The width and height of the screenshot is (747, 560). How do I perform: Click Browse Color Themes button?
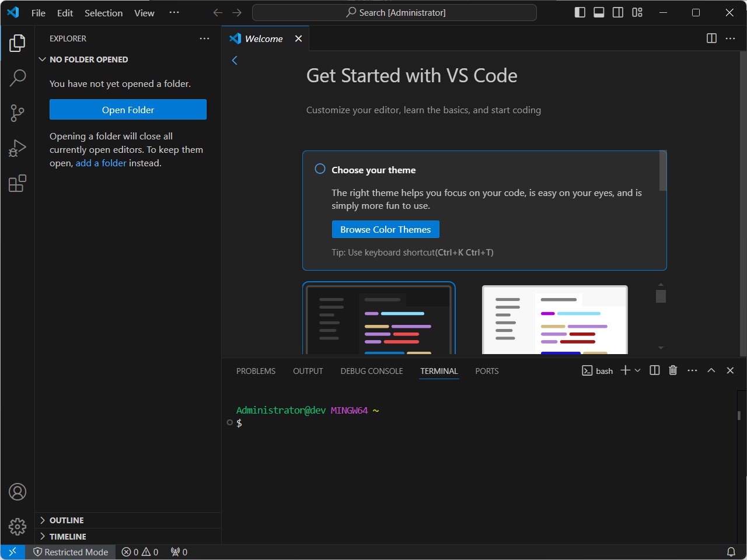(x=386, y=229)
